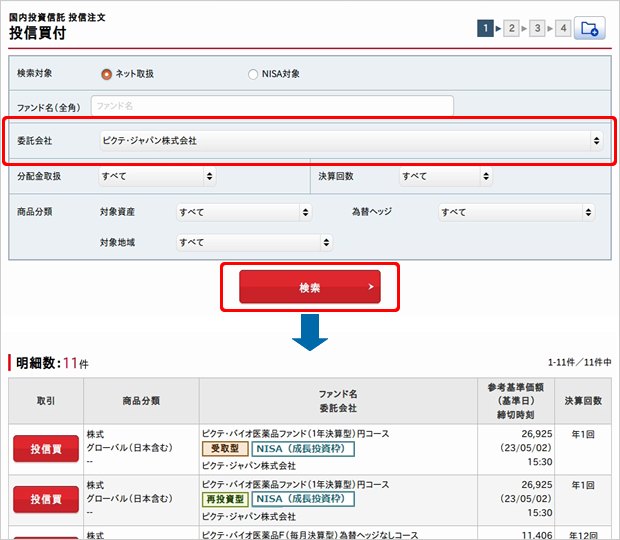Click the 参考基準価額 column header
Image resolution: width=620 pixels, height=540 pixels.
click(x=516, y=401)
